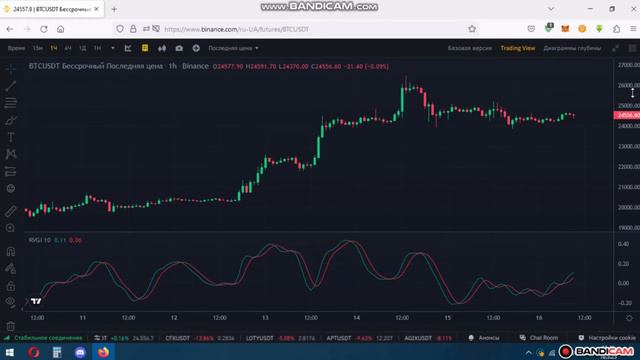640x360 pixels.
Task: Click the RVGI 10 indicator label
Action: 40,240
